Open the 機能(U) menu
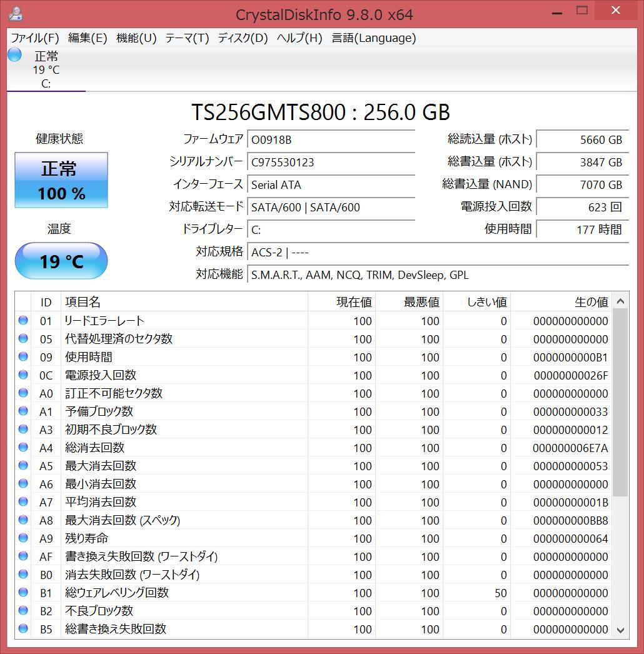 coord(136,38)
